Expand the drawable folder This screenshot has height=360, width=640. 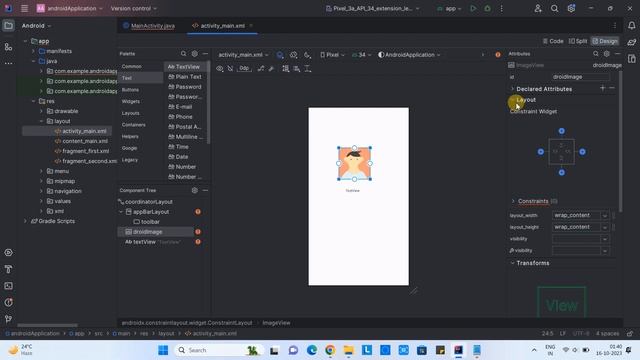tap(41, 111)
